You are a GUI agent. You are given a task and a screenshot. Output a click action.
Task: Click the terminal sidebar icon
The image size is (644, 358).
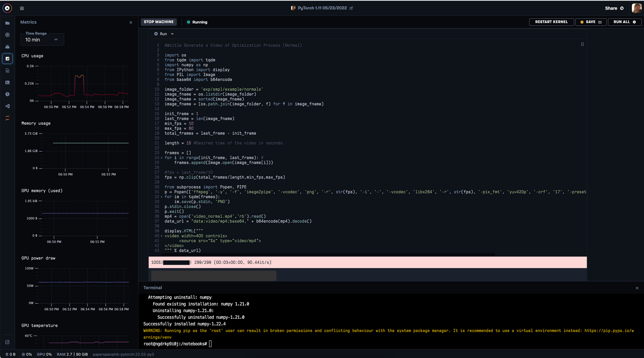[7, 82]
